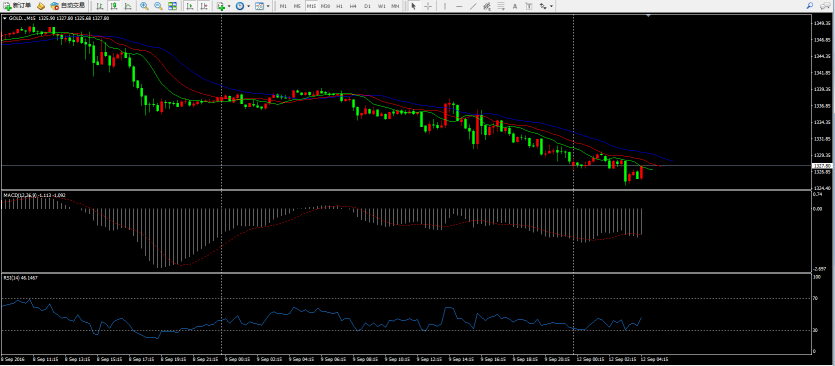Image resolution: width=835 pixels, height=366 pixels.
Task: Tile chart windows icon
Action: click(172, 6)
